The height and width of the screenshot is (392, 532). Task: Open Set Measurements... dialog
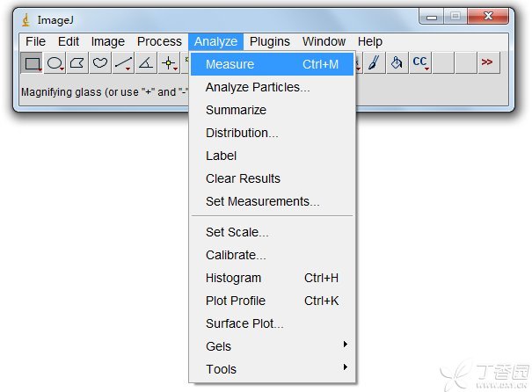click(x=272, y=201)
